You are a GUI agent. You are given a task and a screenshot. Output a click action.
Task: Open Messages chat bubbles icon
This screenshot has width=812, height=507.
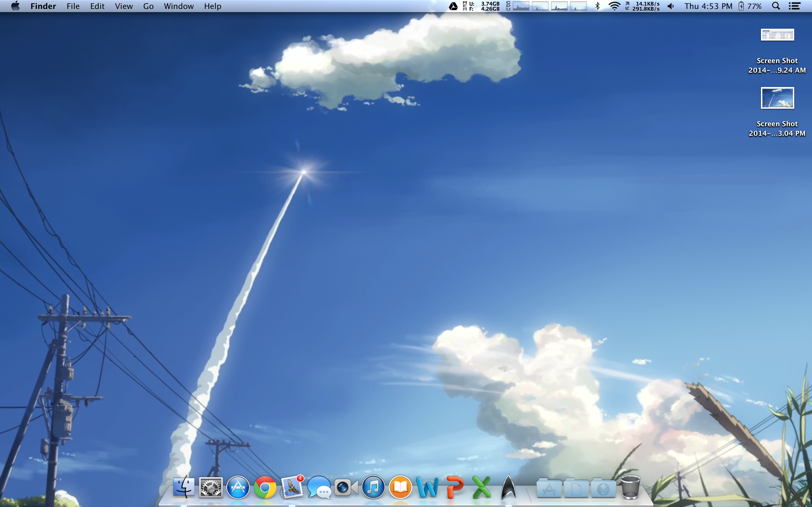[x=319, y=487]
